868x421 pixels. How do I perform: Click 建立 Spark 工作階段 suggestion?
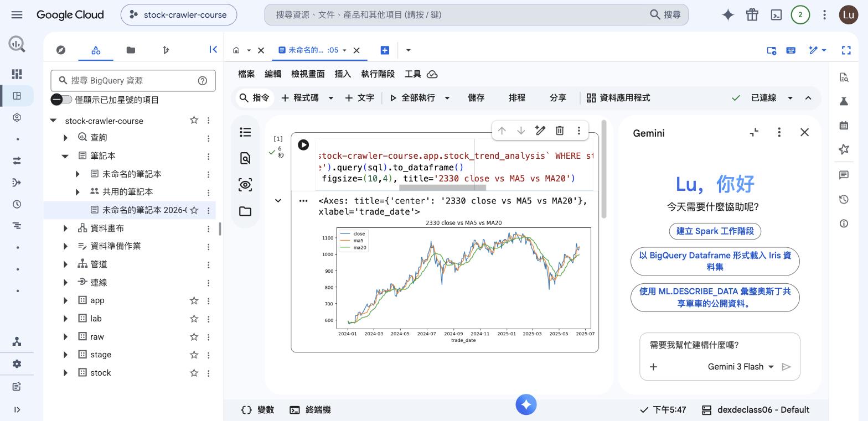[715, 231]
